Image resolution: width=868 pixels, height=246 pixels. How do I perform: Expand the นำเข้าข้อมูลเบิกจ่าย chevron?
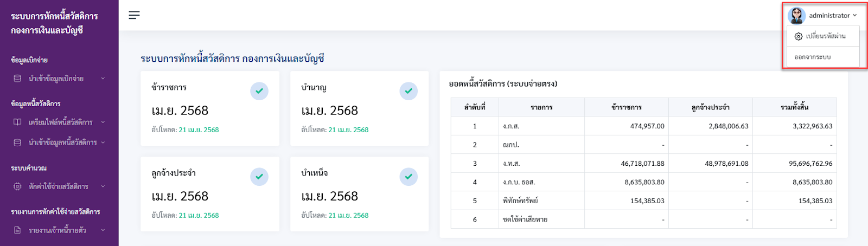click(103, 79)
